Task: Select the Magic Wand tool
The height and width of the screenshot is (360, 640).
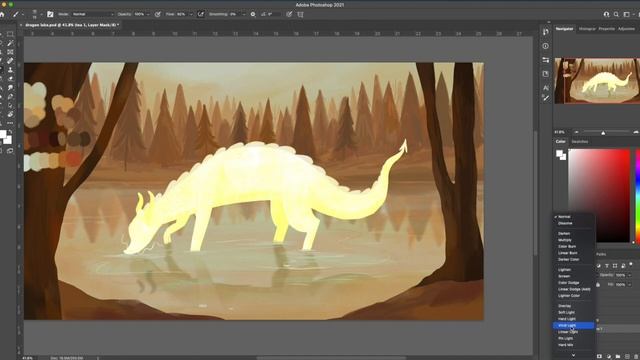Action: pyautogui.click(x=10, y=43)
